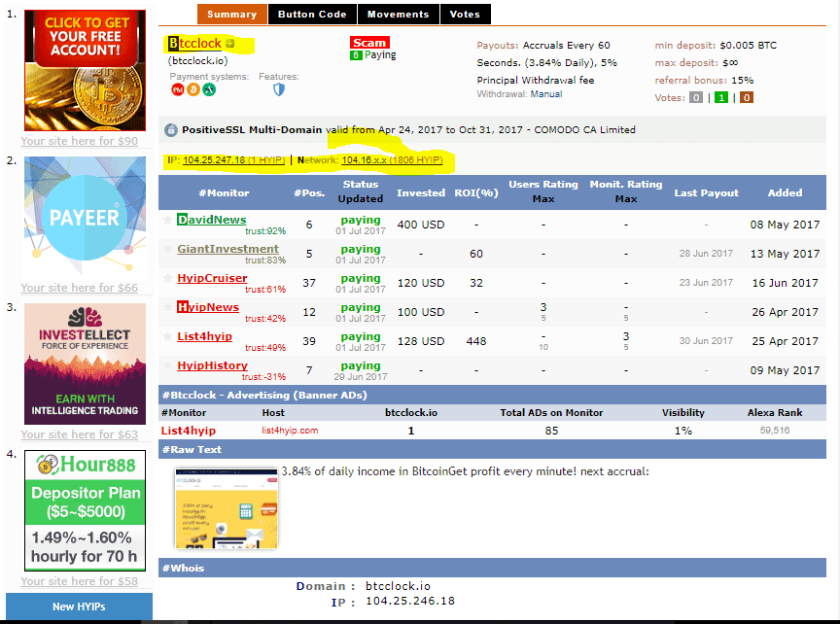Click the New HYIPs button
840x624 pixels.
pyautogui.click(x=79, y=607)
